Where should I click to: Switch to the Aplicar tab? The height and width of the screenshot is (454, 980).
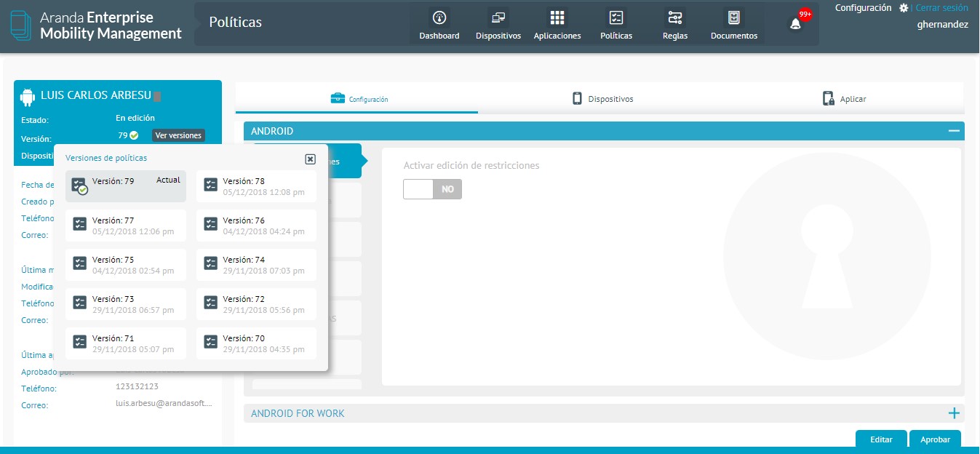[x=844, y=99]
